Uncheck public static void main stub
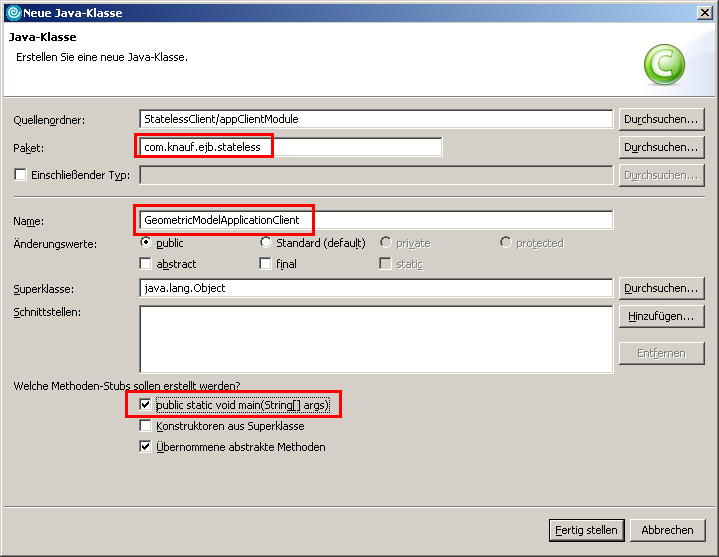 (x=146, y=405)
